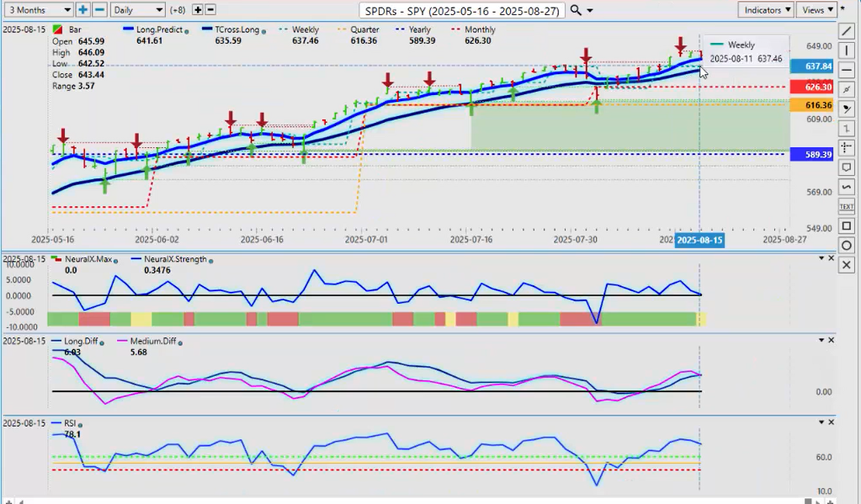This screenshot has width=861, height=504.
Task: Select the rectangle drawing tool
Action: point(848,225)
